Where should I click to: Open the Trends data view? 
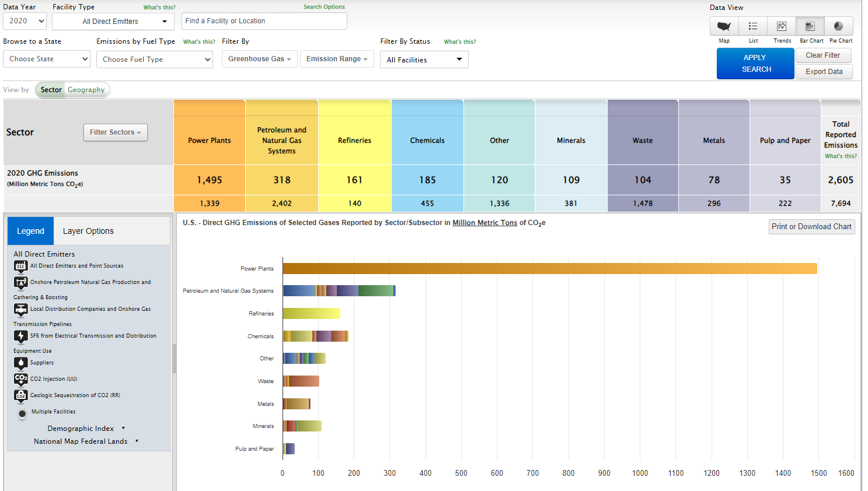tap(782, 26)
